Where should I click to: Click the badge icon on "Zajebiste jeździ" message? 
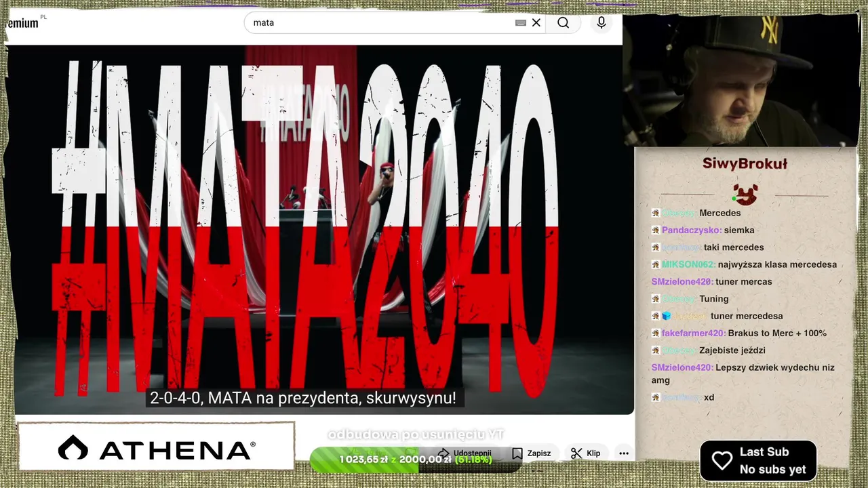(x=656, y=350)
